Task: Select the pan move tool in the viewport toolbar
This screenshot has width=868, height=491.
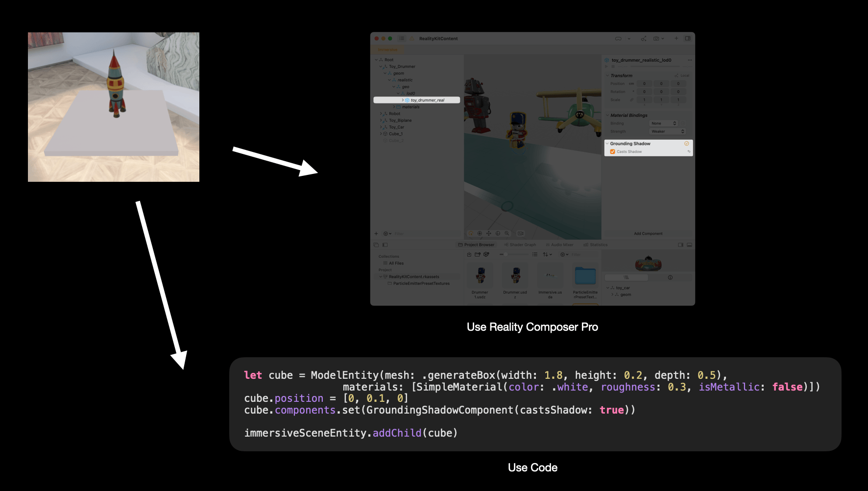Action: [489, 234]
